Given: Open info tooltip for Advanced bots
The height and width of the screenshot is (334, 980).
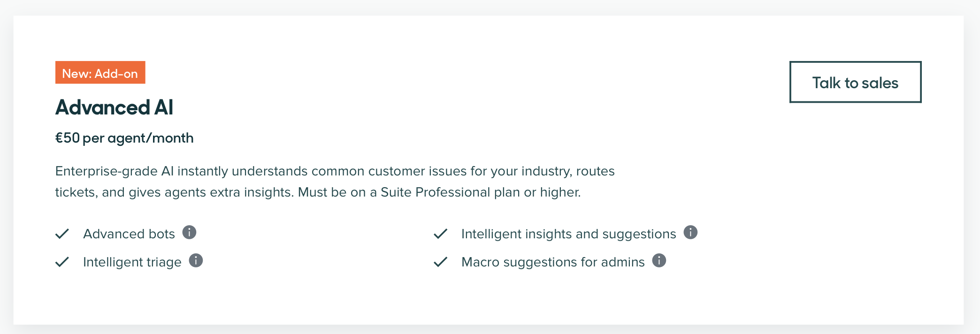Looking at the screenshot, I should [x=189, y=232].
